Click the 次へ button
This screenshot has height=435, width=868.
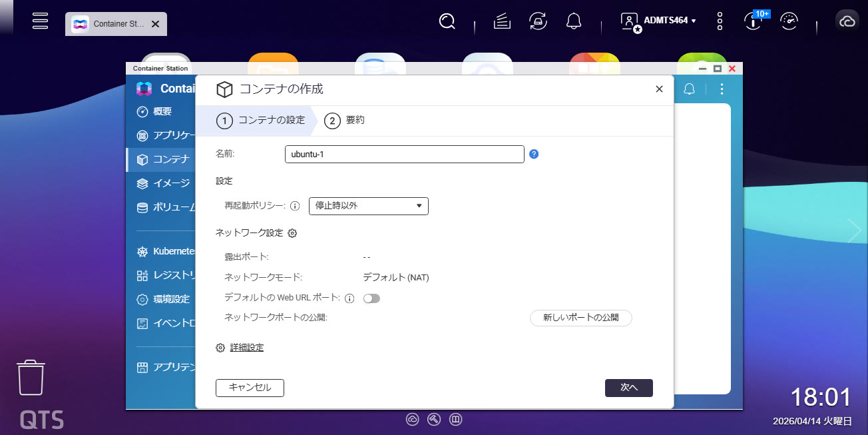[x=628, y=388]
